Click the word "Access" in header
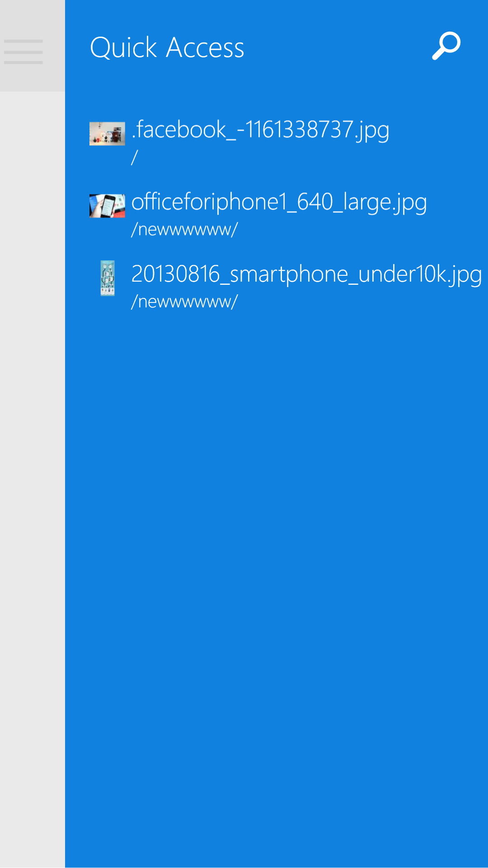The width and height of the screenshot is (488, 868). (205, 47)
